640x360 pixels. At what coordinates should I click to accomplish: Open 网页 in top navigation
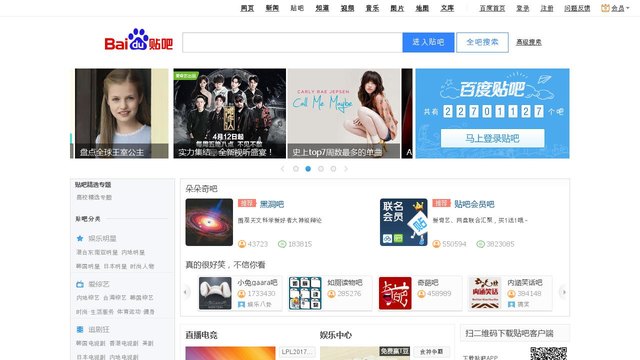tap(247, 8)
